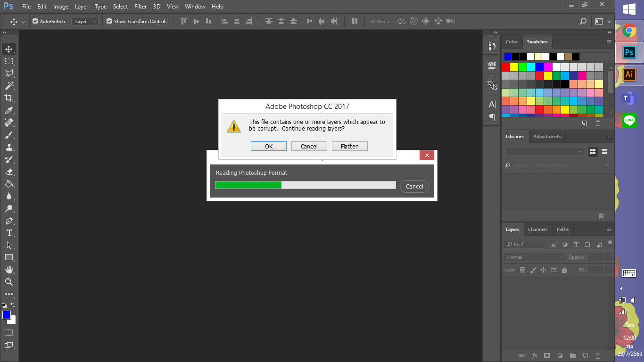
Task: Select the Paint Bucket tool
Action: click(x=9, y=184)
